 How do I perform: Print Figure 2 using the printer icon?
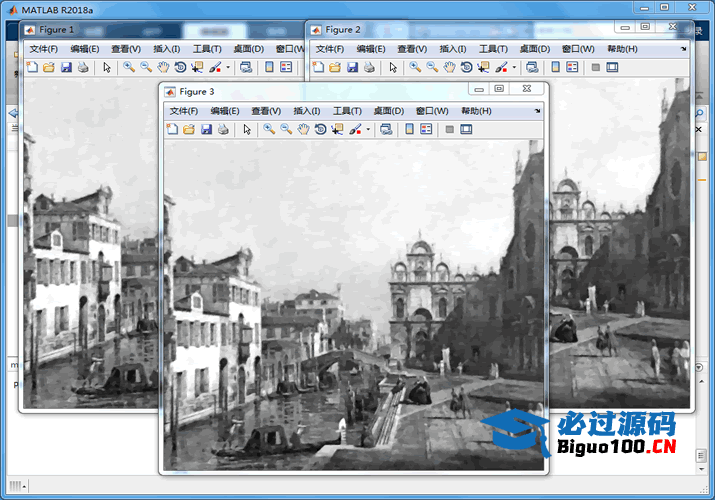pos(369,67)
